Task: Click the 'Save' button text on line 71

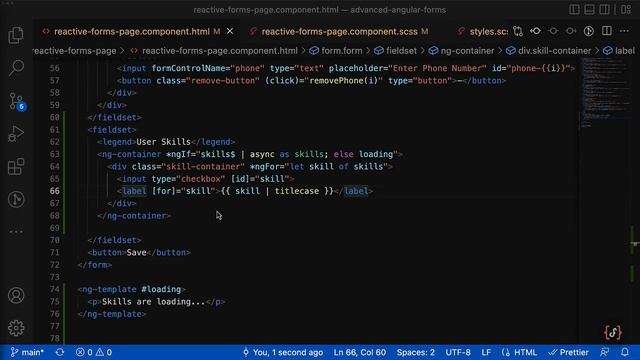Action: point(136,253)
